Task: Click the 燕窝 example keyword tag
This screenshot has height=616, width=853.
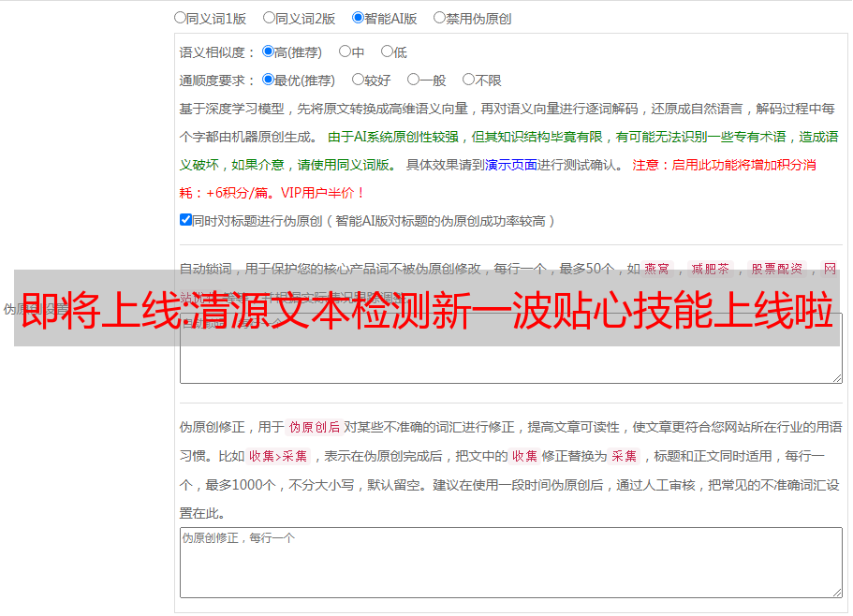Action: tap(657, 269)
